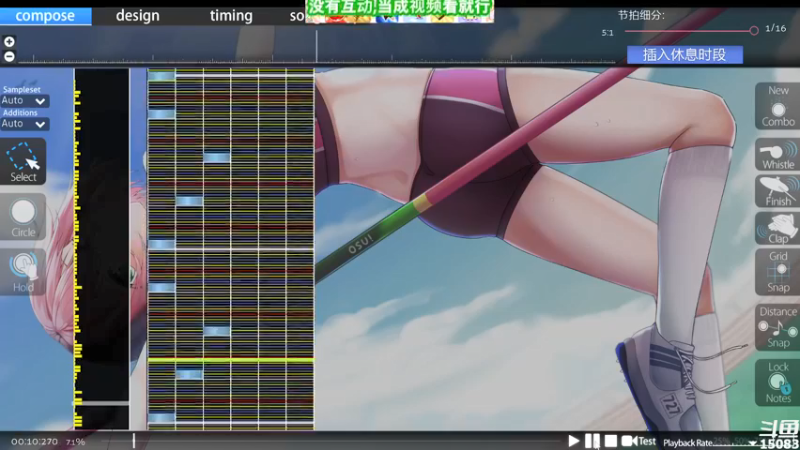Toggle the Clap hitsound
The height and width of the screenshot is (450, 800).
[778, 228]
